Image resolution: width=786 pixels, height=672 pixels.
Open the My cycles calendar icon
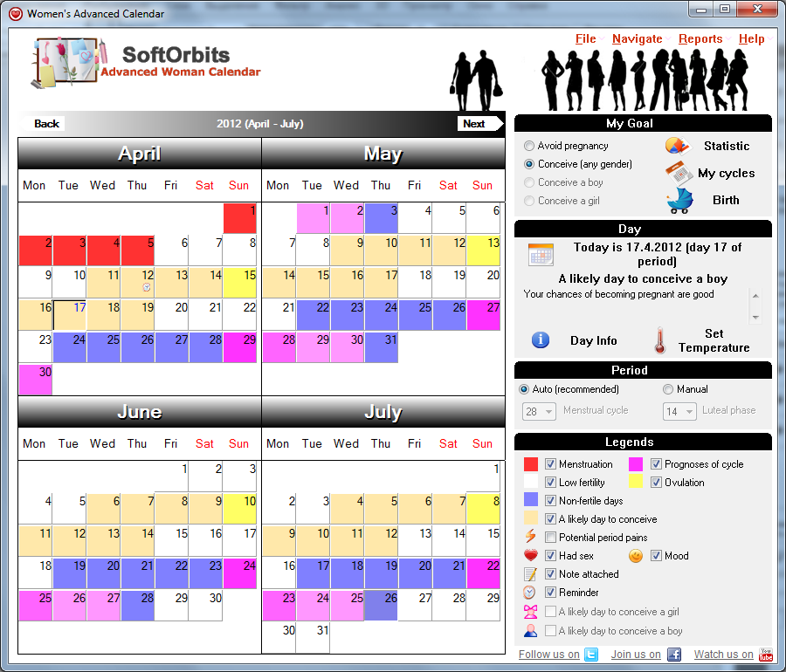coord(679,173)
